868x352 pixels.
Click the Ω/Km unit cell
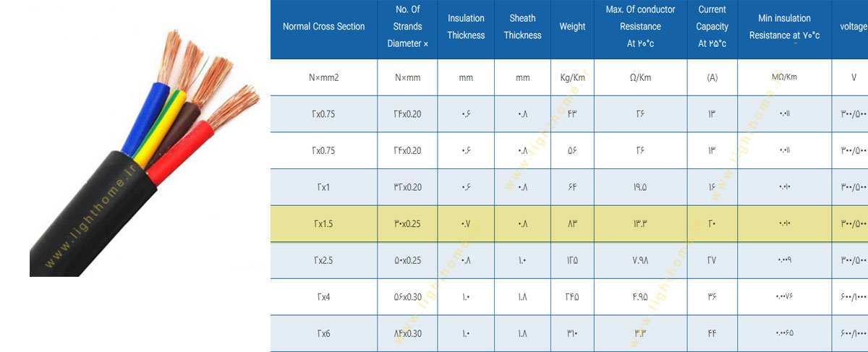640,77
